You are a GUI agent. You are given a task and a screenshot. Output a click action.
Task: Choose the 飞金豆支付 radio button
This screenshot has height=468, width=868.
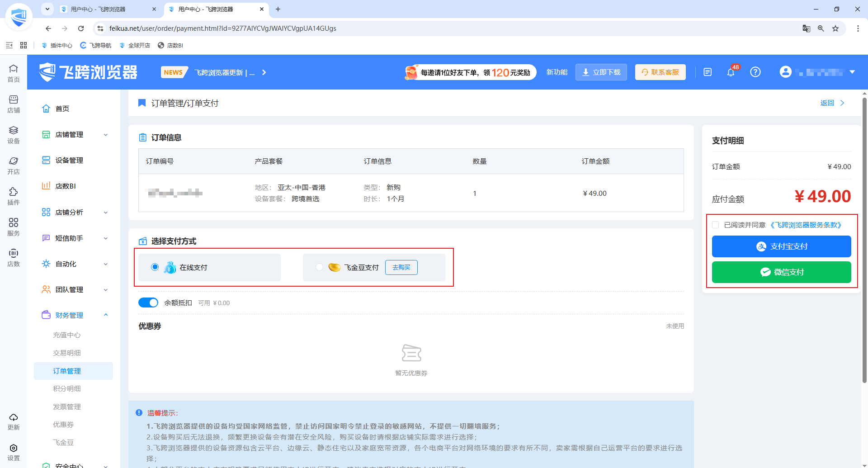click(320, 267)
